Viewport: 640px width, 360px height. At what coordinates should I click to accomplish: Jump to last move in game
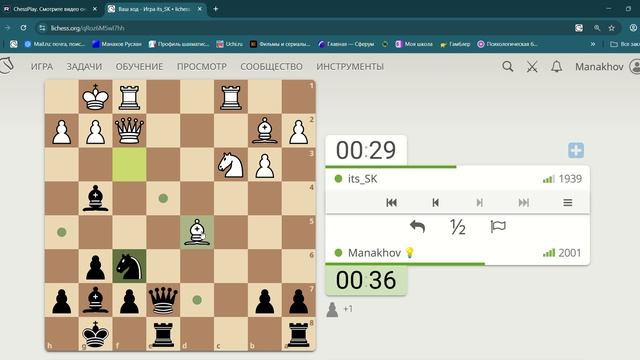(x=524, y=202)
